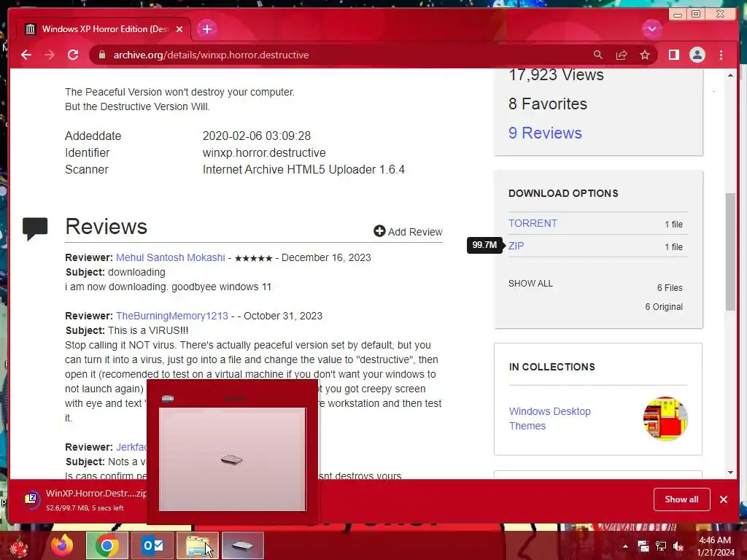Open Chrome three-dot menu
This screenshot has height=560, width=747.
click(721, 55)
